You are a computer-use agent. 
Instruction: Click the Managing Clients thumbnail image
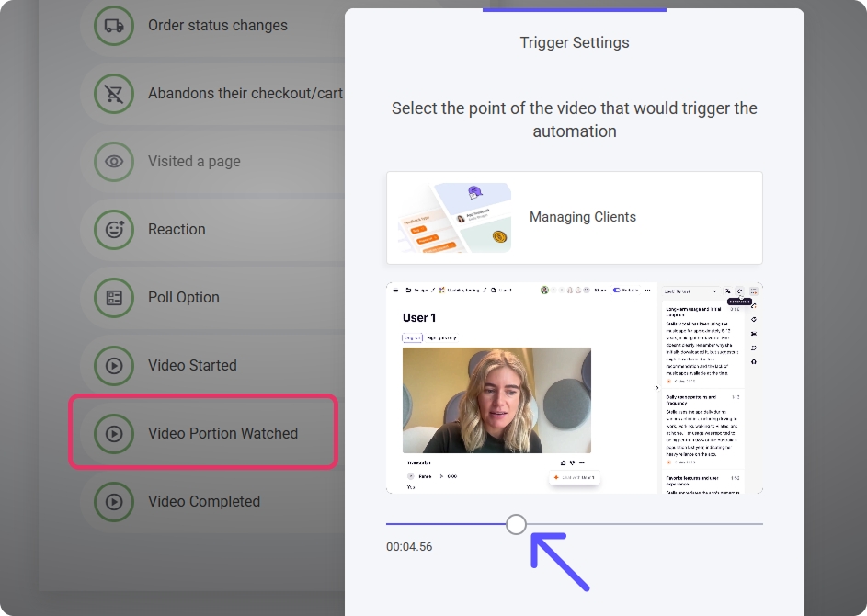[451, 218]
